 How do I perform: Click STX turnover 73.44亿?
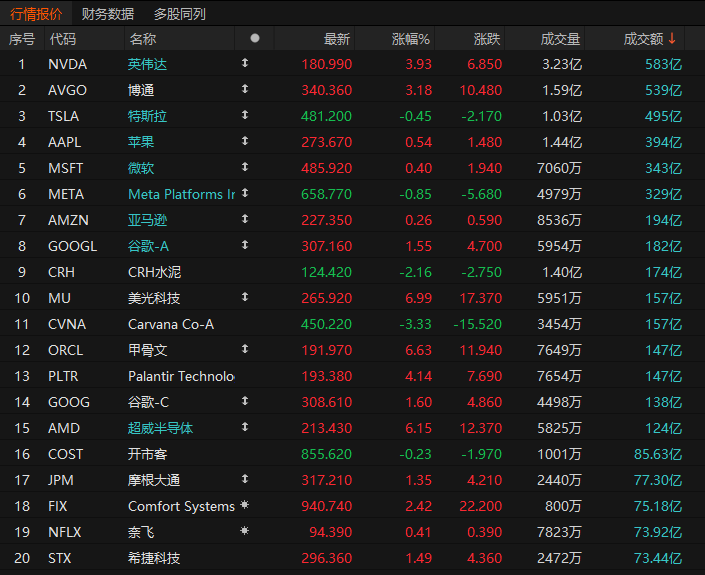[x=658, y=558]
